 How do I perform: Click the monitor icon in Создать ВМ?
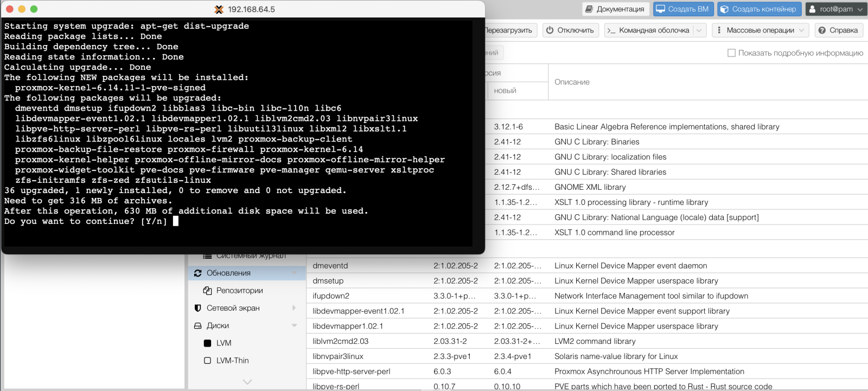click(x=660, y=9)
